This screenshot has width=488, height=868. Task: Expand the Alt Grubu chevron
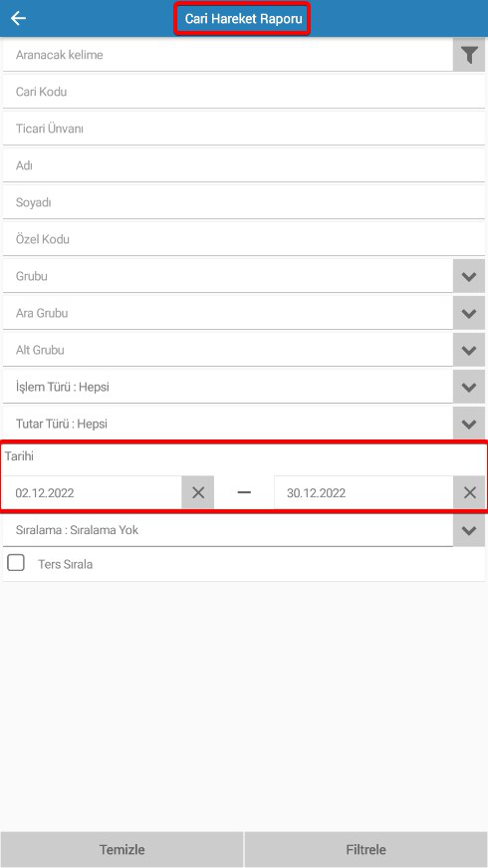(469, 350)
